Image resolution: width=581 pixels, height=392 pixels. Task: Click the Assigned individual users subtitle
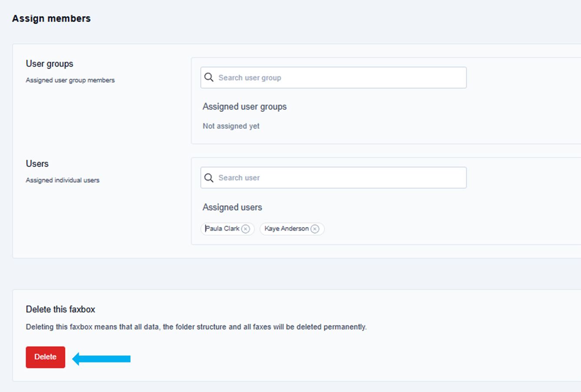(63, 181)
